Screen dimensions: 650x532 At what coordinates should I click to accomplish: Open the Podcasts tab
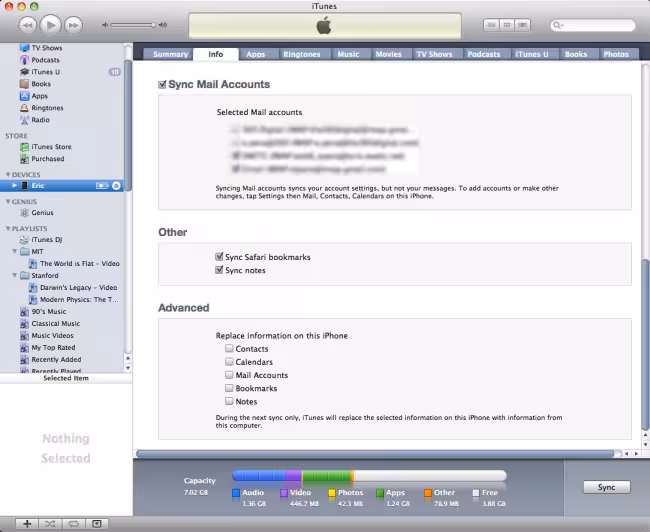(484, 54)
